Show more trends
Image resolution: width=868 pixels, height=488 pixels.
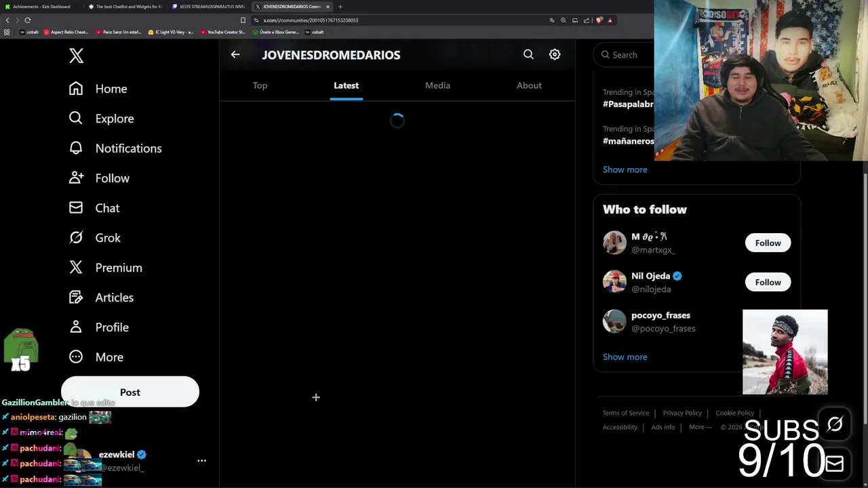click(x=625, y=169)
